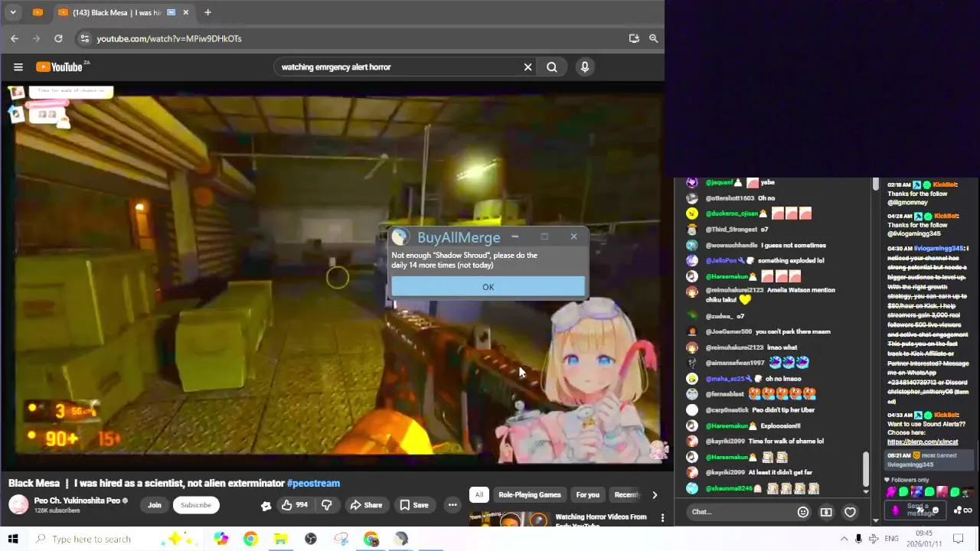Show hidden system tray icons
This screenshot has height=551, width=980.
coord(844,539)
